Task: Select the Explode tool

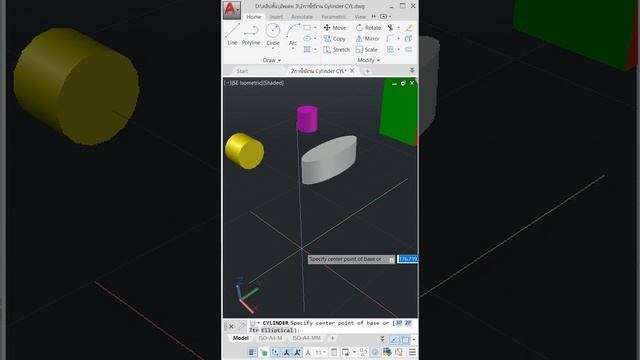Action: [x=409, y=39]
